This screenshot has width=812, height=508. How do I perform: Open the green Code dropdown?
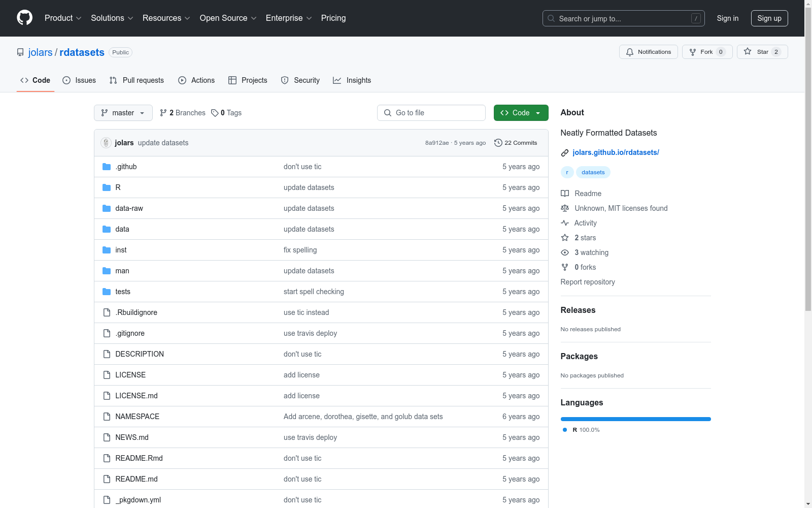click(521, 113)
